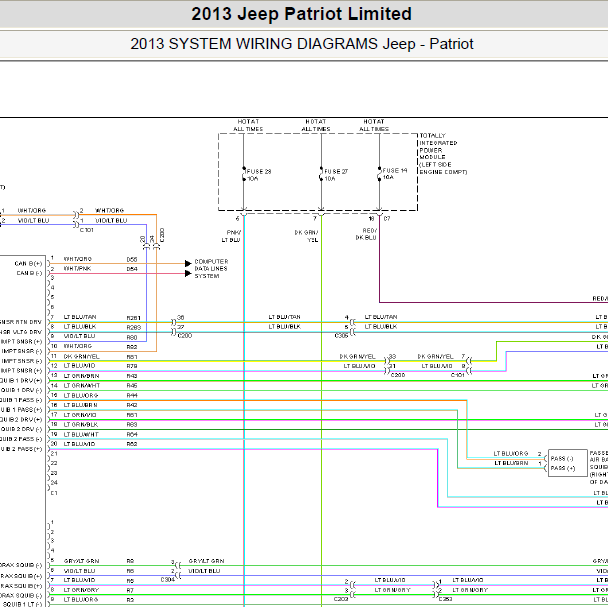The height and width of the screenshot is (607, 608).
Task: Click the lower arrow to Computer Data Lines
Action: [188, 273]
